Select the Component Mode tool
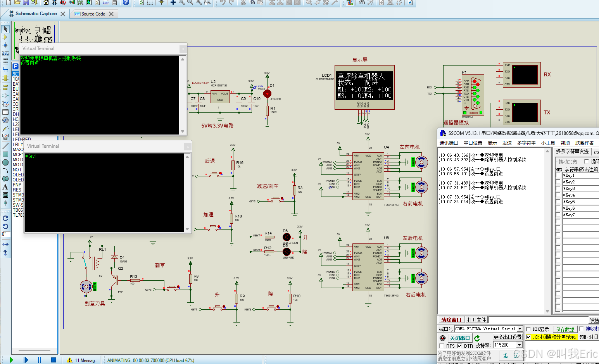Screen dimensions: 599x364 5,37
